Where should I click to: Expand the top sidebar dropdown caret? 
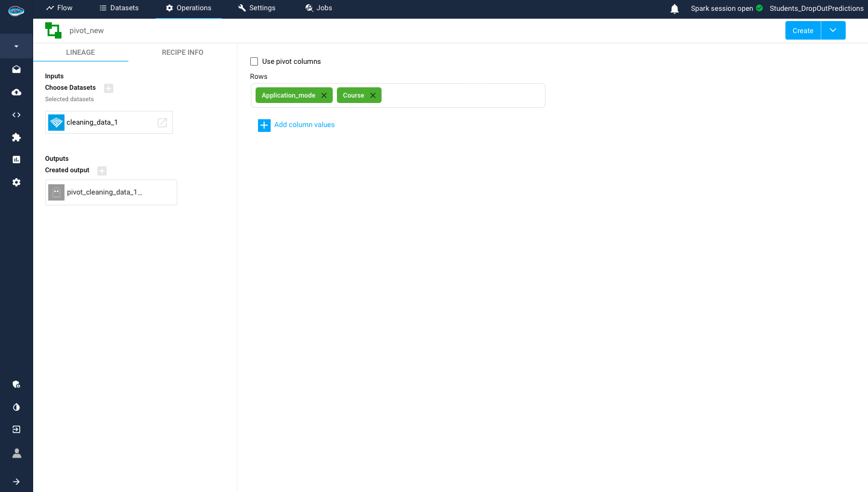click(x=16, y=46)
